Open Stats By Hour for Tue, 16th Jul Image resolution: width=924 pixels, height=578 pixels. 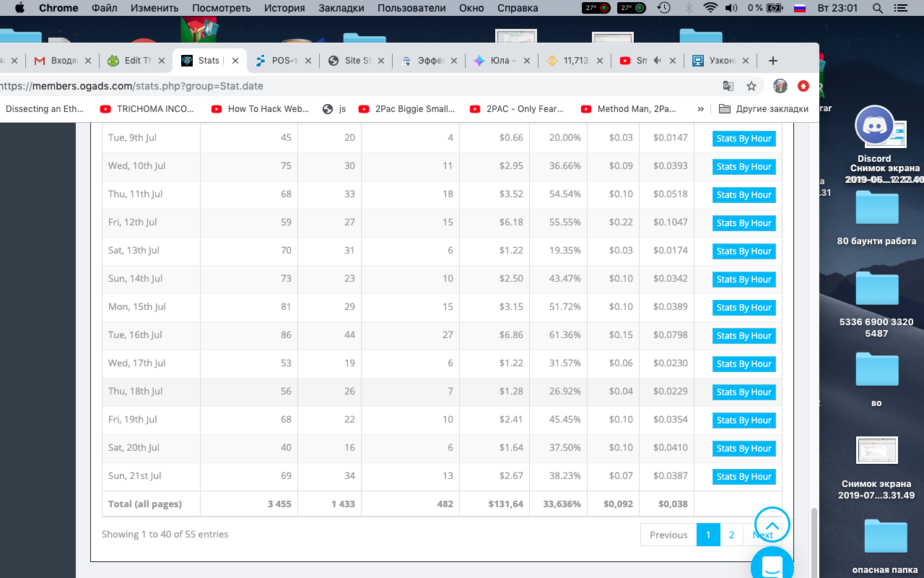coord(744,336)
